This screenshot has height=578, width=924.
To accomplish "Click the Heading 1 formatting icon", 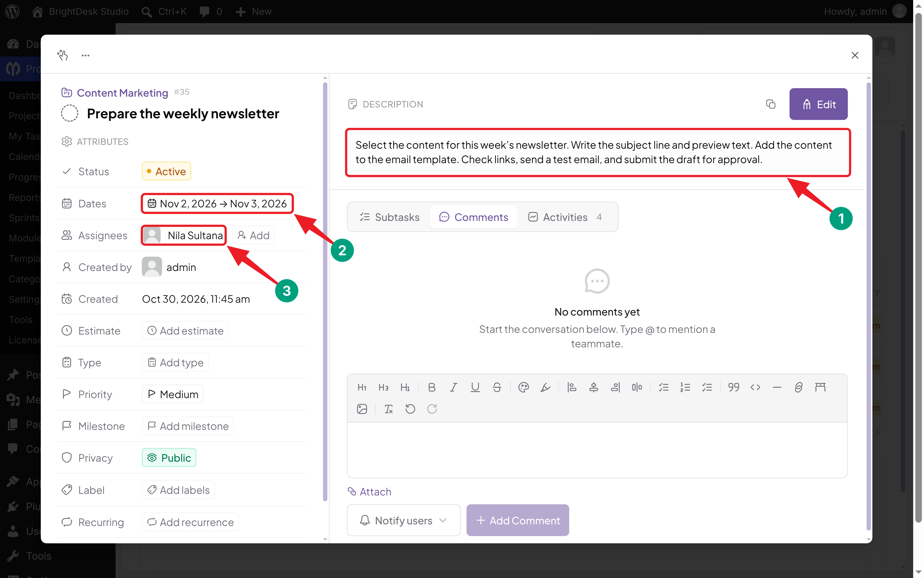I will [x=362, y=387].
